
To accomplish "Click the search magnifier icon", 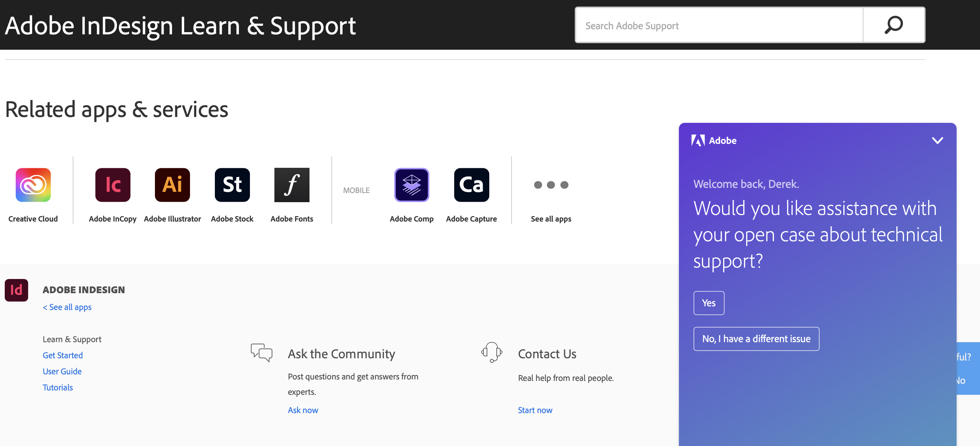I will pos(894,25).
